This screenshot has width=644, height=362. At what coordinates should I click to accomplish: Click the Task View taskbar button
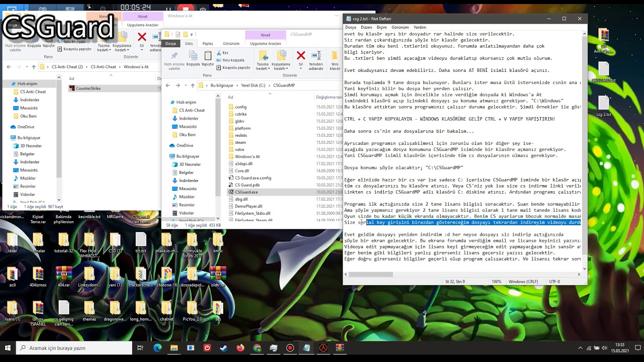coord(140,348)
